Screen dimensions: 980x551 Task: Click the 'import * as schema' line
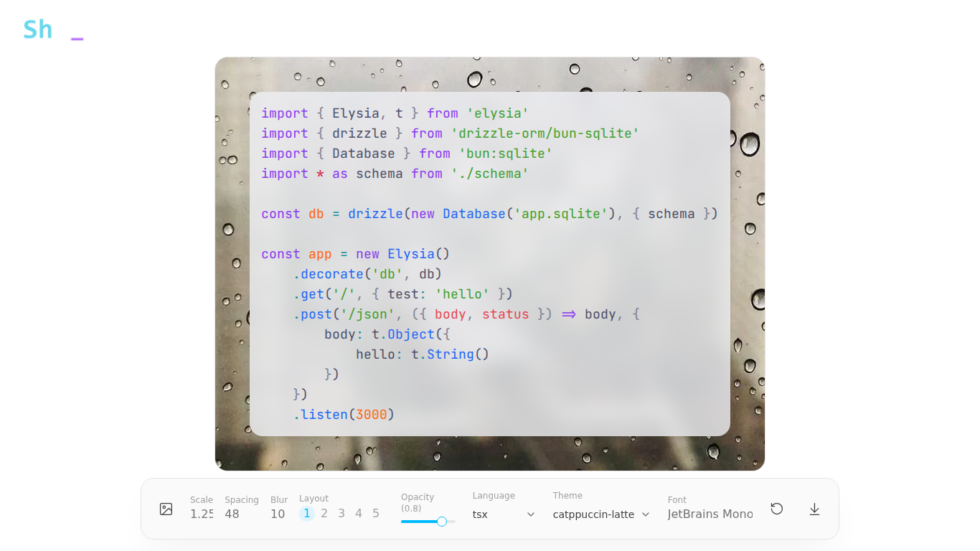click(x=395, y=174)
